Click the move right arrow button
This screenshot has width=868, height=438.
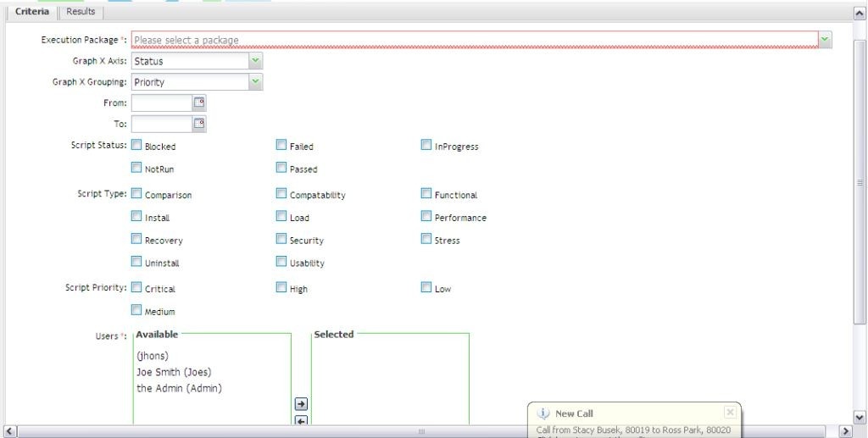pyautogui.click(x=300, y=404)
